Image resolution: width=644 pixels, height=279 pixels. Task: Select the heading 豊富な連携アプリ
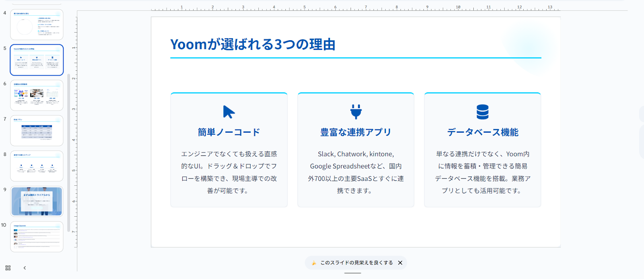pyautogui.click(x=356, y=132)
